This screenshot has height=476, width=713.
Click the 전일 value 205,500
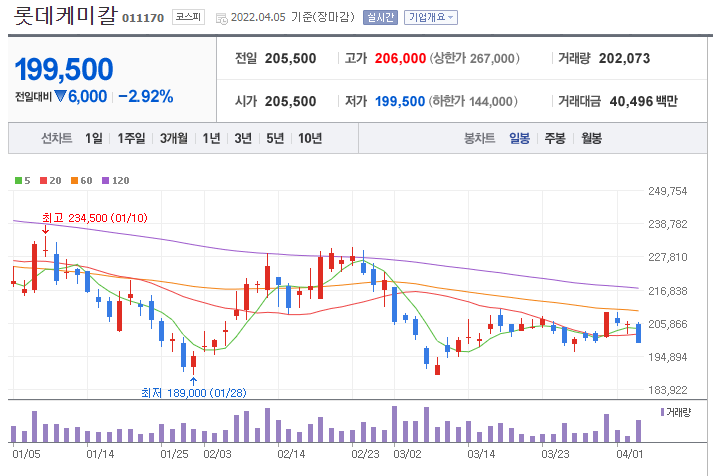[291, 59]
